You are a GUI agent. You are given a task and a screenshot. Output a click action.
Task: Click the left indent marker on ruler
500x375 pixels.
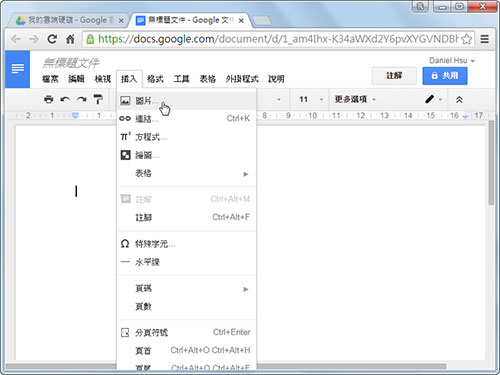pyautogui.click(x=75, y=116)
